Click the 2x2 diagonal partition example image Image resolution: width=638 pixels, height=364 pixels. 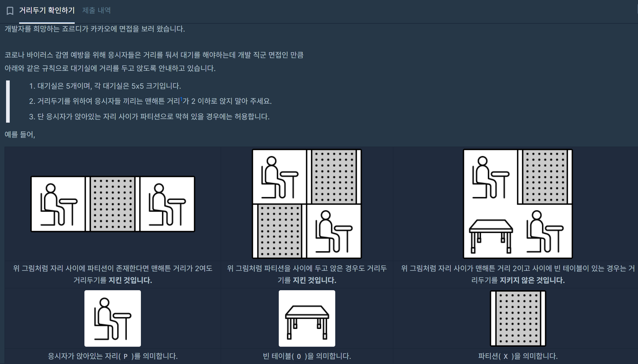[x=307, y=204]
